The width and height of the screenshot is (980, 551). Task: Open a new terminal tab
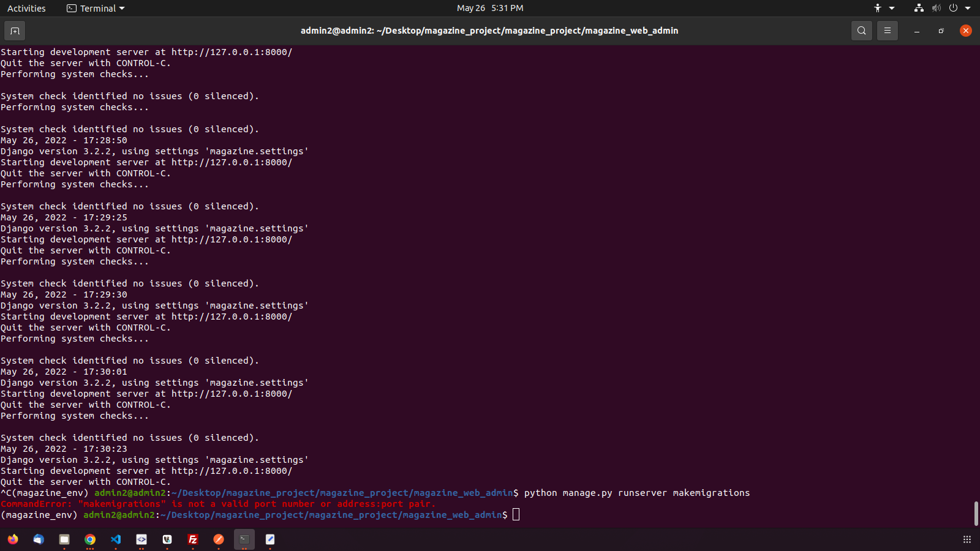[x=15, y=31]
